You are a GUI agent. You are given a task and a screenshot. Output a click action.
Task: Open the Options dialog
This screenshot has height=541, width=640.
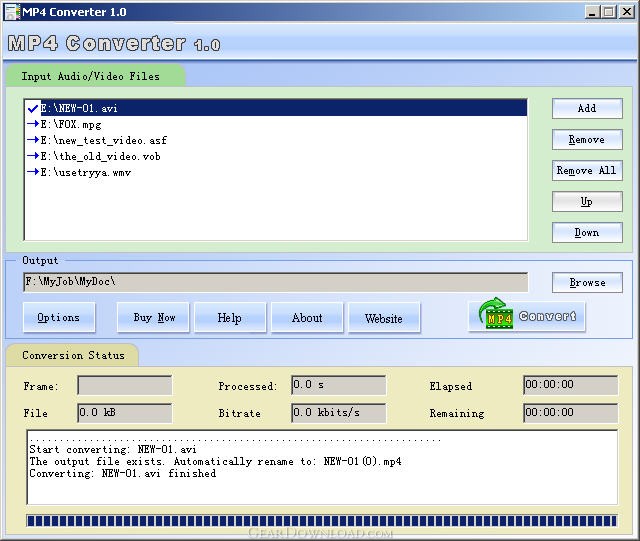(x=59, y=317)
